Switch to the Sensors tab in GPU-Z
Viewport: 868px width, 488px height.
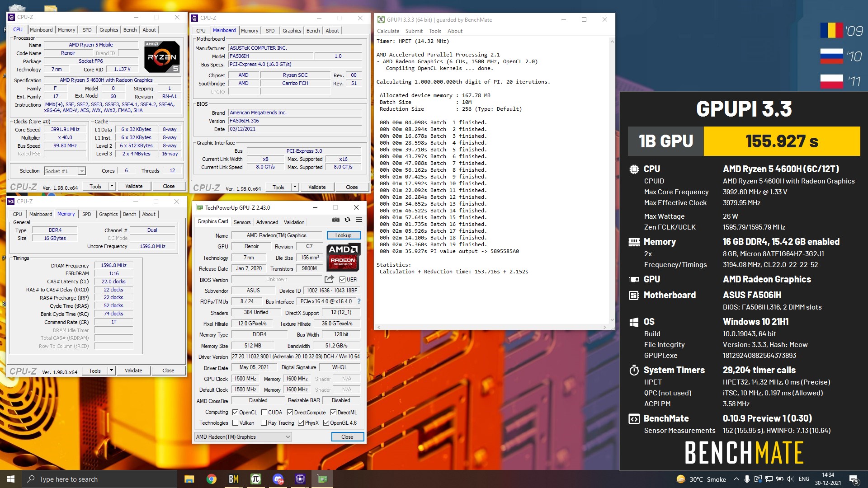click(x=242, y=222)
